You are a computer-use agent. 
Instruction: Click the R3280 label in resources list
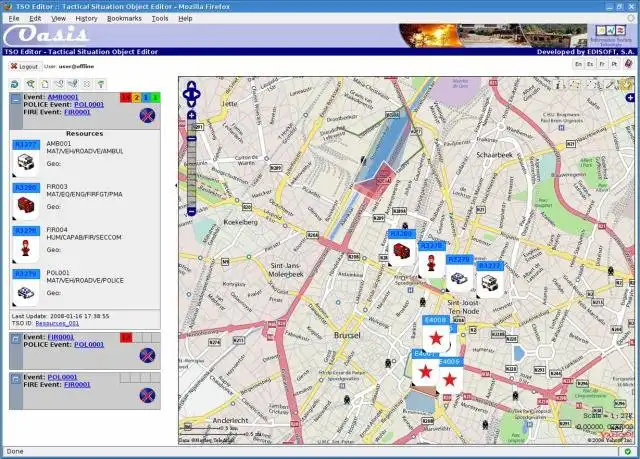pos(26,188)
